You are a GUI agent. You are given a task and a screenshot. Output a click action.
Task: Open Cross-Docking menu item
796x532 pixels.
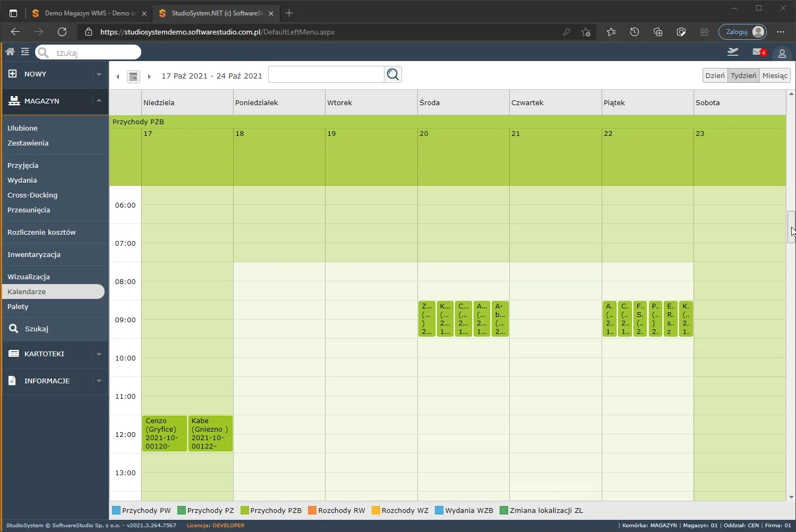32,195
